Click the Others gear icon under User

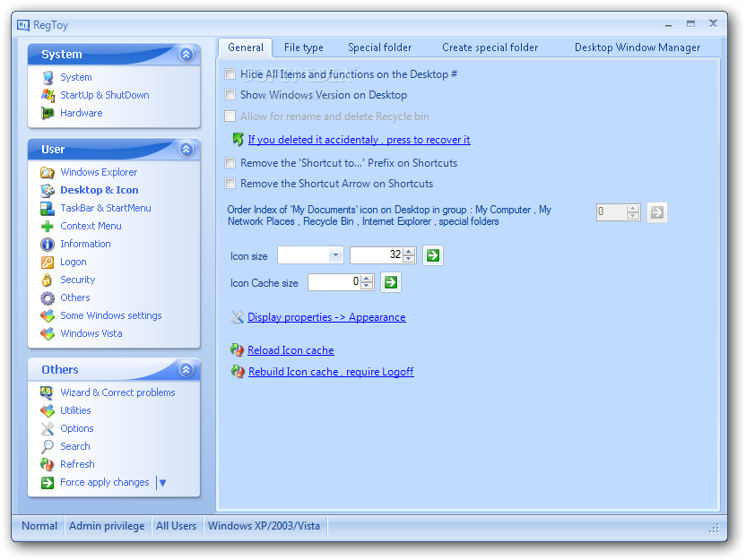48,298
